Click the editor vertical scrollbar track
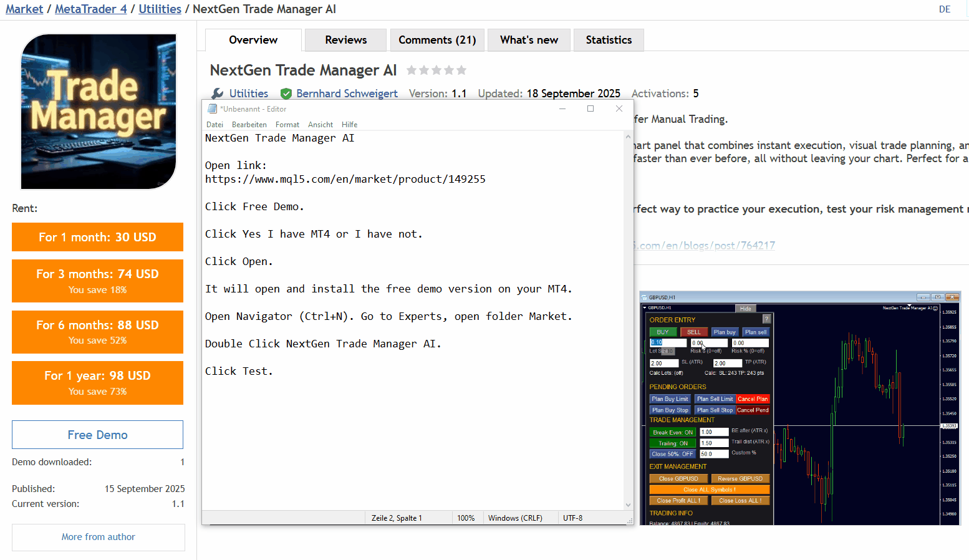 [x=628, y=321]
